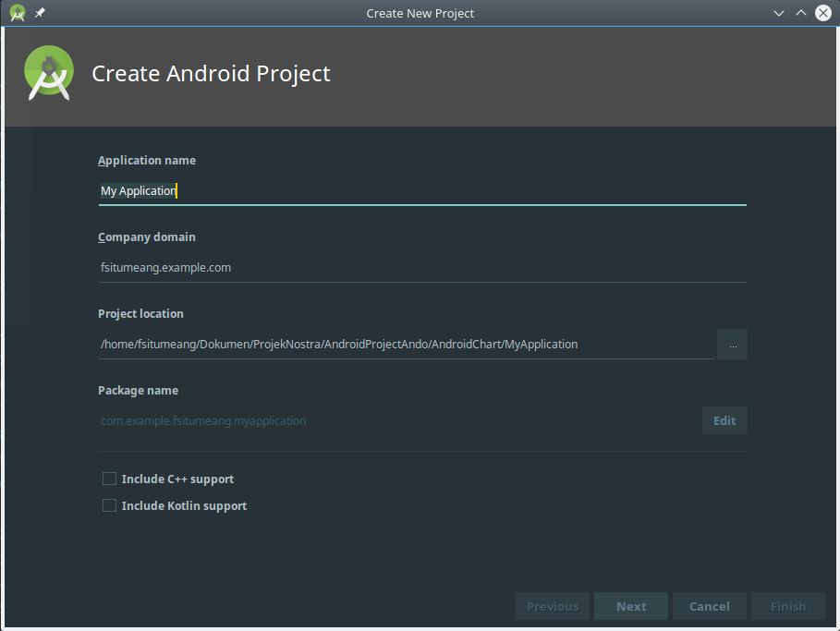Maximize the Create New Project window
The width and height of the screenshot is (840, 631).
tap(800, 13)
